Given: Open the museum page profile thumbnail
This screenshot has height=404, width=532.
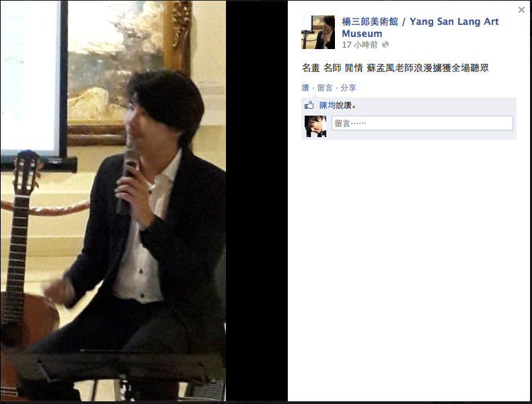Looking at the screenshot, I should point(318,32).
